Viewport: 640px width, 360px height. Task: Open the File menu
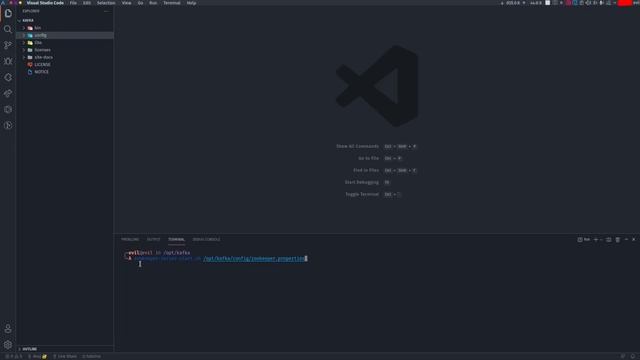click(73, 3)
